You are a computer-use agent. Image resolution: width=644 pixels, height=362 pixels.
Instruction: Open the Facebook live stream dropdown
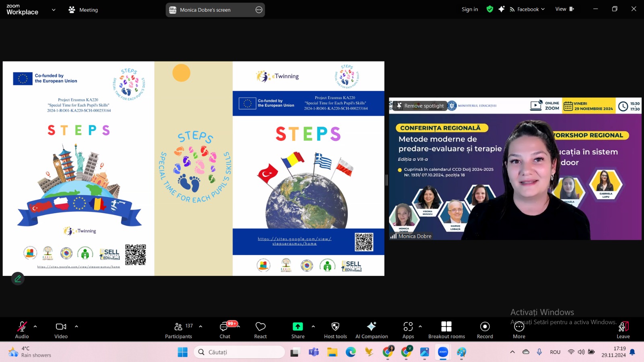527,9
